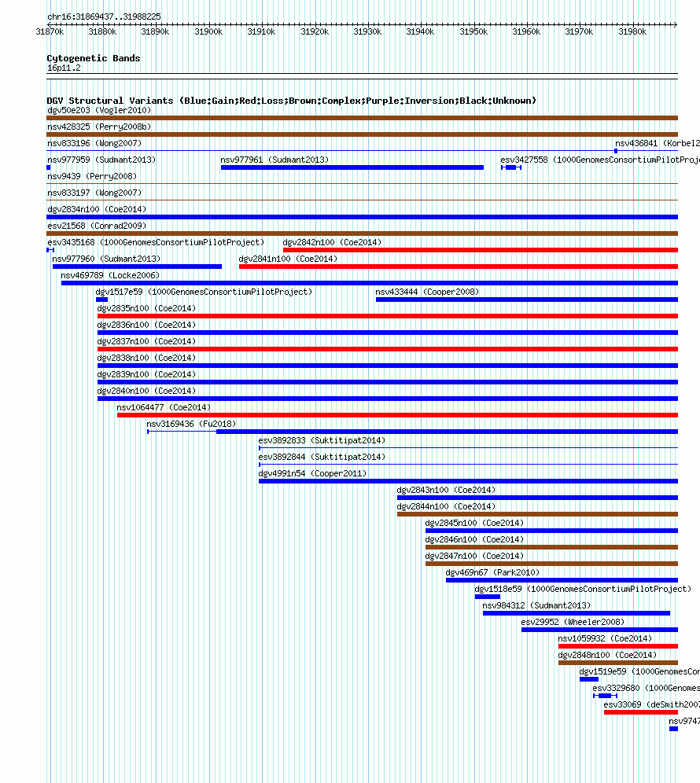Click the nsv984312 (Sudmant2013) label
This screenshot has height=783, width=700.
(536, 605)
